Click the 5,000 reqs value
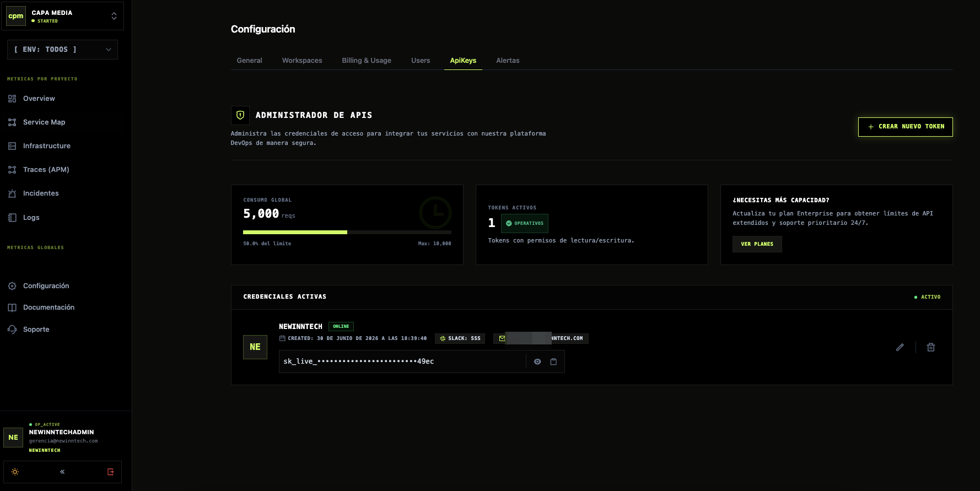 tap(269, 214)
